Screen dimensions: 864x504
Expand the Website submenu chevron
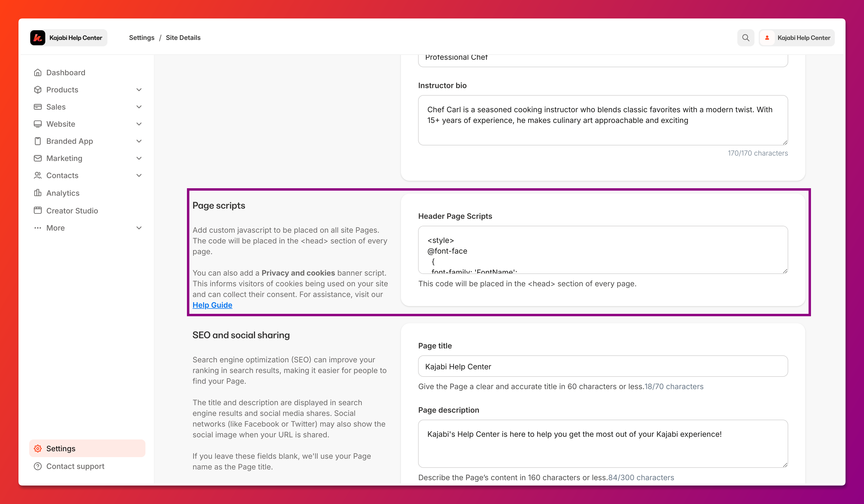[139, 124]
